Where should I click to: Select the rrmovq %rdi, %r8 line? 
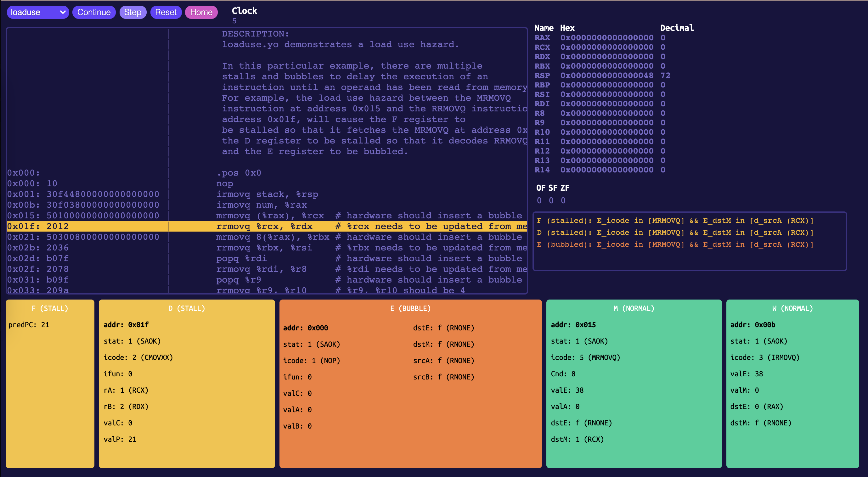[267, 269]
